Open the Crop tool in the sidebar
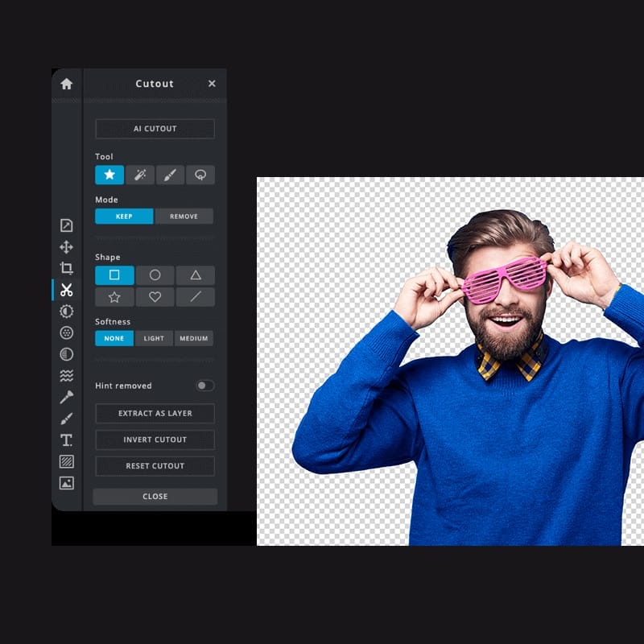 (68, 267)
